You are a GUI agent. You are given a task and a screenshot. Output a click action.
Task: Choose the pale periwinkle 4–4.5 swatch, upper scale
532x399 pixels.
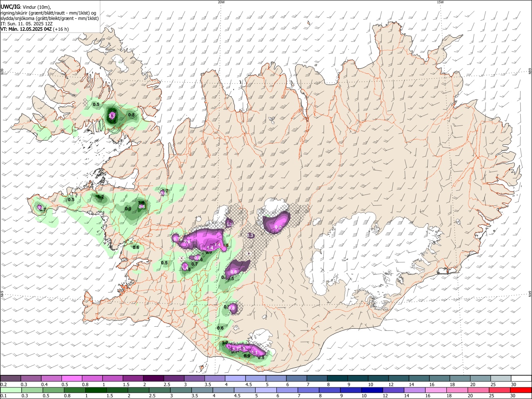[235, 378]
